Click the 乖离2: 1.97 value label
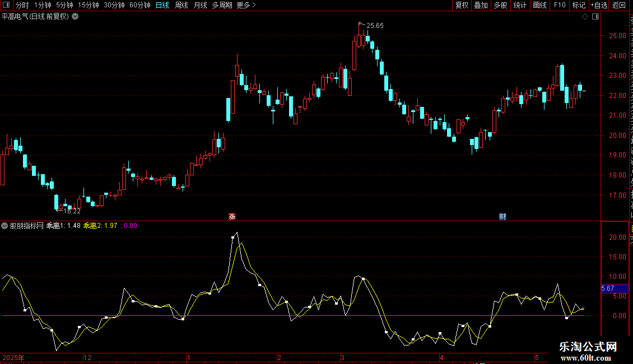This screenshot has height=364, width=633. [100, 226]
